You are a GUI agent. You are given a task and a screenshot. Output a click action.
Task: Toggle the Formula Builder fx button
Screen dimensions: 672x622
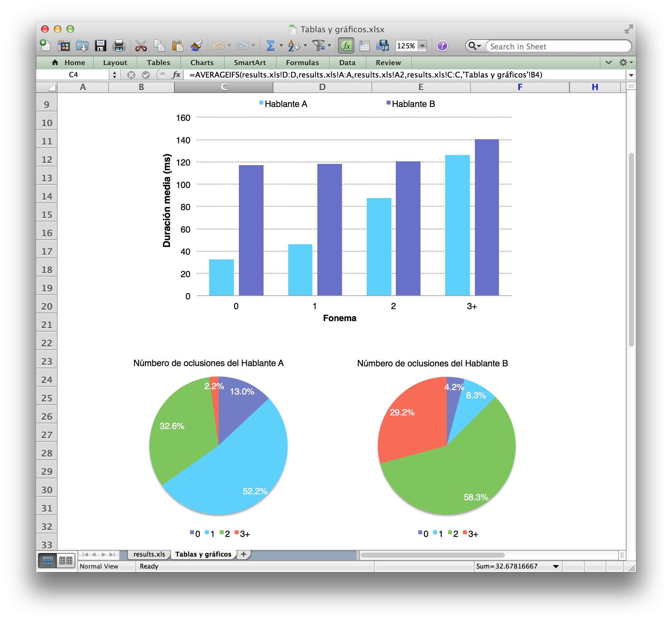point(346,46)
